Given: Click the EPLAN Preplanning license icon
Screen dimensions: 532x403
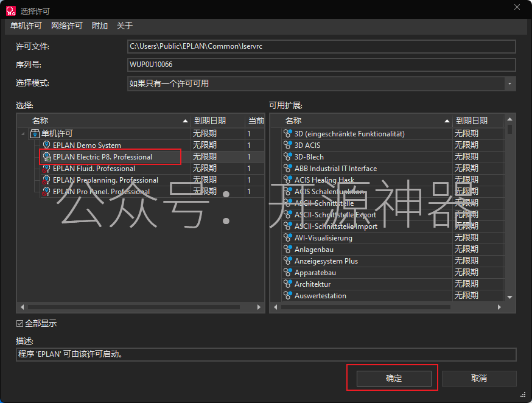Looking at the screenshot, I should click(46, 180).
